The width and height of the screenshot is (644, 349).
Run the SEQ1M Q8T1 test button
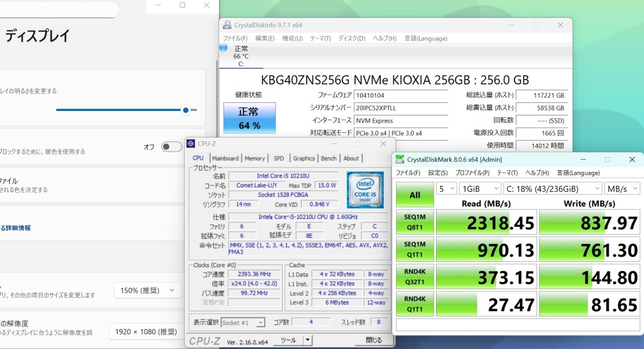pos(415,222)
